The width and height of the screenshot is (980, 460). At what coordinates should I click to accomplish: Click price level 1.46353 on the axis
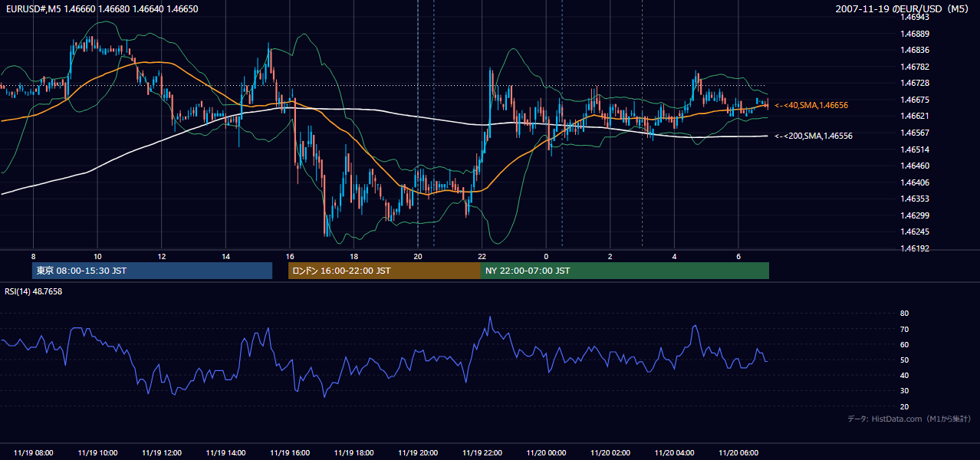(915, 199)
